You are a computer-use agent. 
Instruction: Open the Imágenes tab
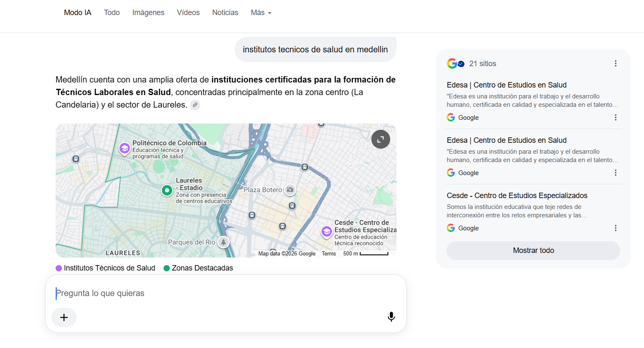[148, 13]
